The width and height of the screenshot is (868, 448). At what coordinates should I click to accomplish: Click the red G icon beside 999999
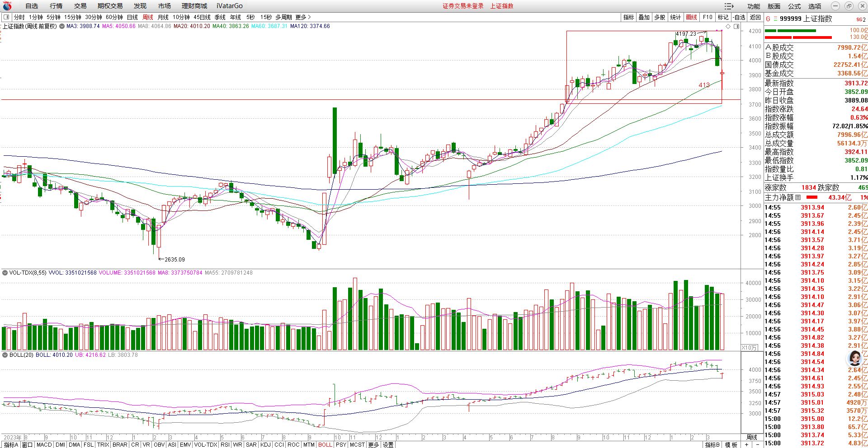[768, 19]
